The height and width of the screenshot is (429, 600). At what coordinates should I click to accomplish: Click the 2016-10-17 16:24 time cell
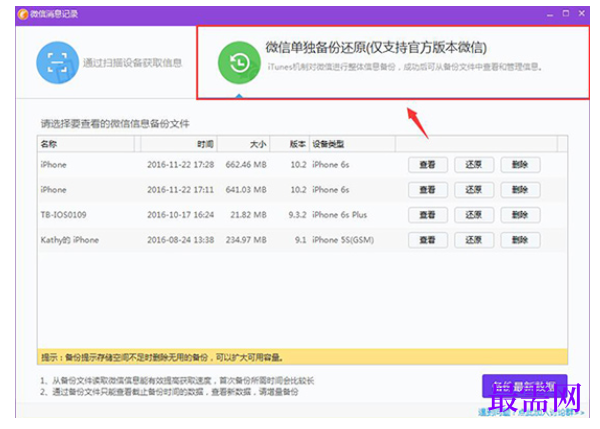(x=181, y=215)
